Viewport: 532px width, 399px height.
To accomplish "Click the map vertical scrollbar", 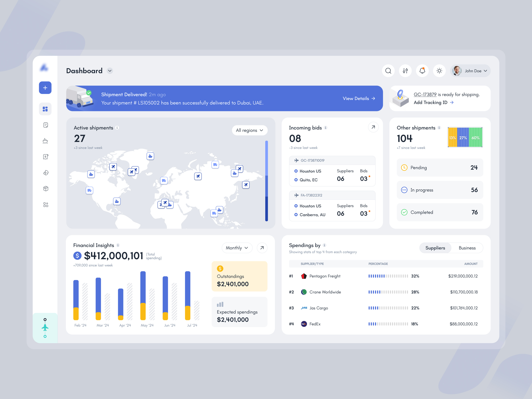I will click(x=266, y=181).
